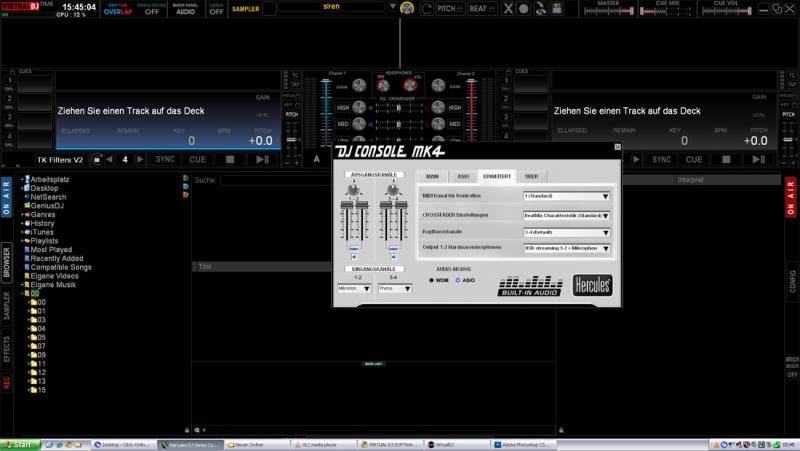Click the X icon in the top toolbar
Screen dimensions: 800x451
[x=510, y=8]
